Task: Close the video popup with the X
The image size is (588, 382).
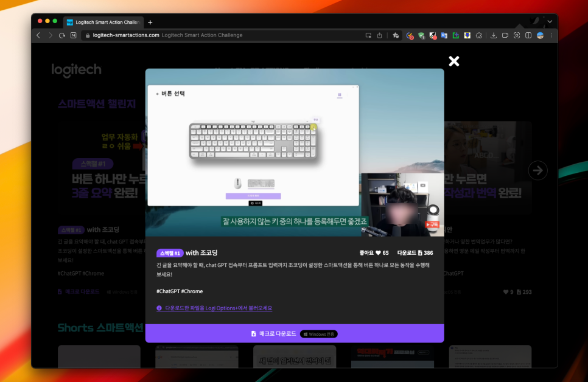Action: click(x=453, y=61)
